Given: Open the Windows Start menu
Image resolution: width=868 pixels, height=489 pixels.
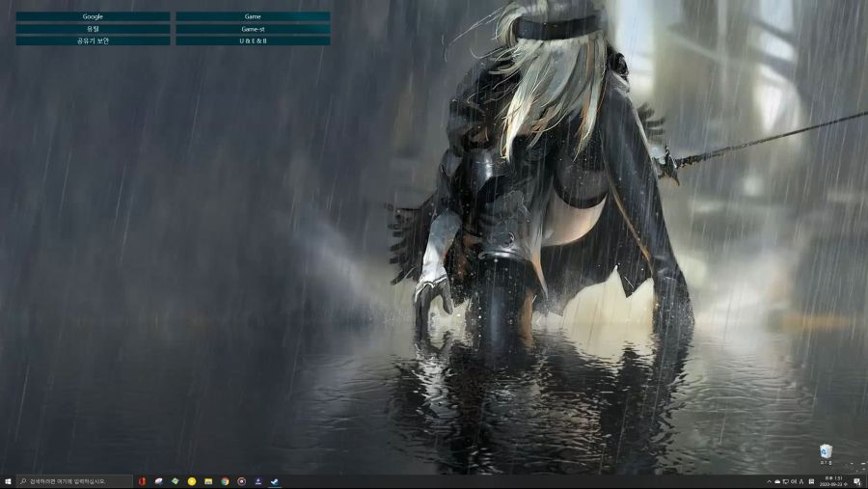Looking at the screenshot, I should [8, 481].
